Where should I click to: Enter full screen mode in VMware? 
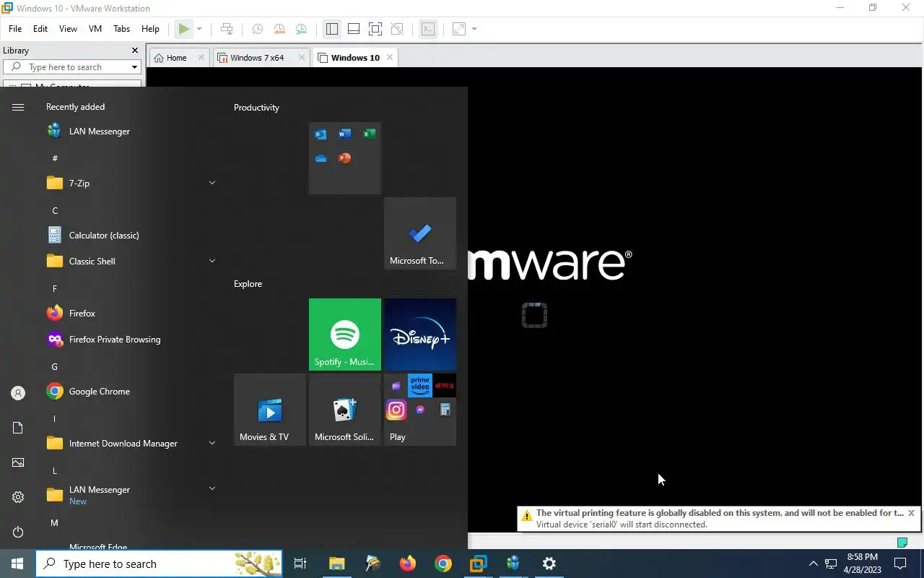[x=375, y=29]
